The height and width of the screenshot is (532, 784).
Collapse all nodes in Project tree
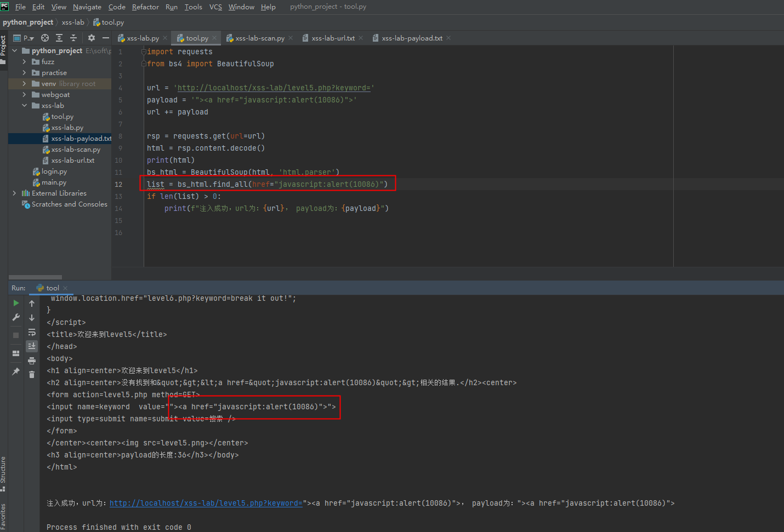pos(73,38)
